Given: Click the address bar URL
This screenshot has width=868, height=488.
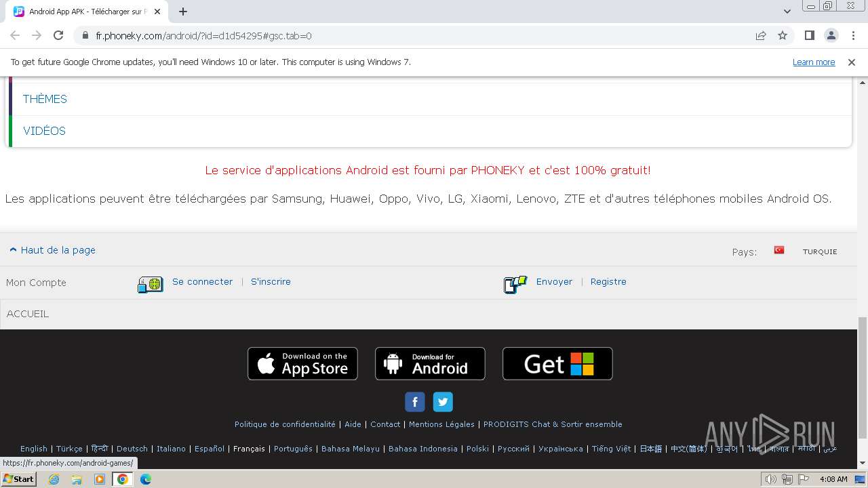Looking at the screenshot, I should (203, 35).
